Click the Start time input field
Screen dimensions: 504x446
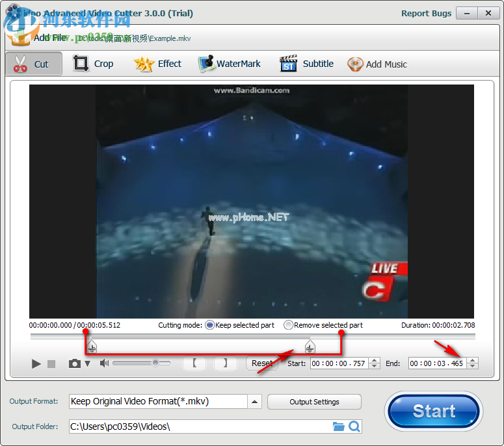tap(339, 363)
